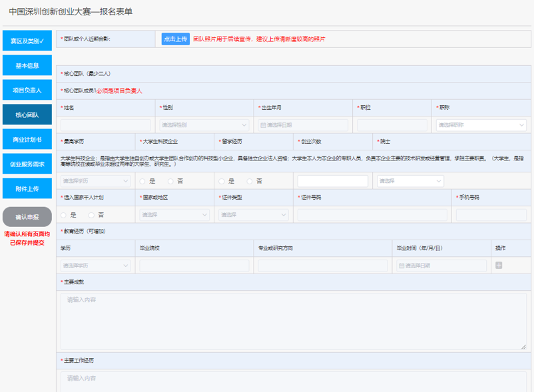534x392 pixels.
Task: Go to 基本信息 section
Action: 27,65
